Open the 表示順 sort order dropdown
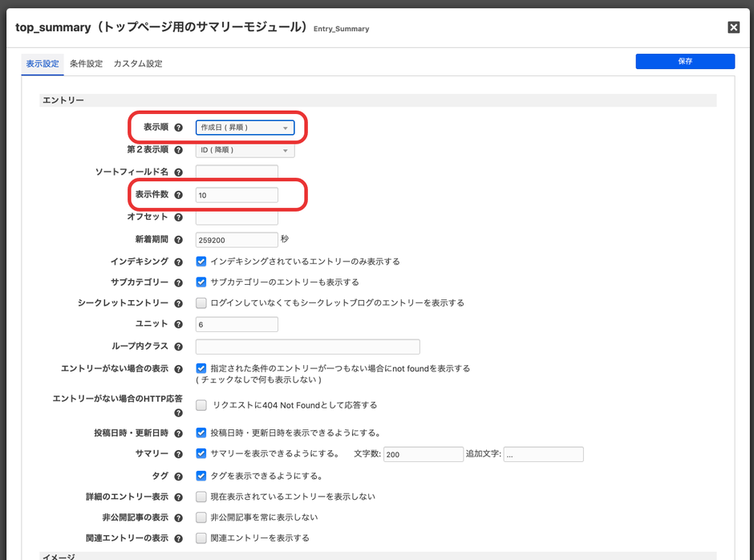Viewport: 754px width, 560px height. pos(246,127)
